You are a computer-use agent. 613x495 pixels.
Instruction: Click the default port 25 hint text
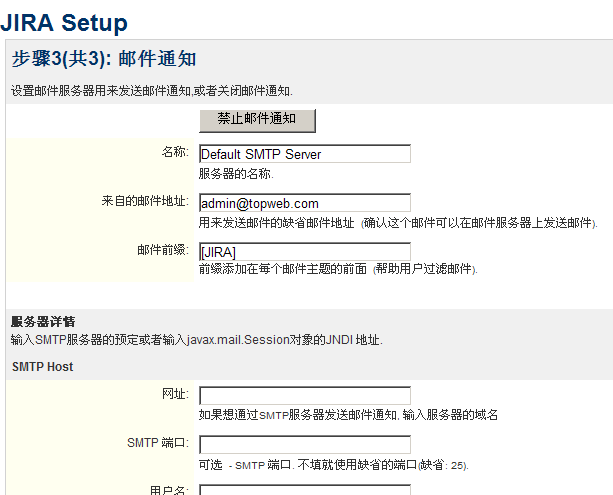point(334,465)
